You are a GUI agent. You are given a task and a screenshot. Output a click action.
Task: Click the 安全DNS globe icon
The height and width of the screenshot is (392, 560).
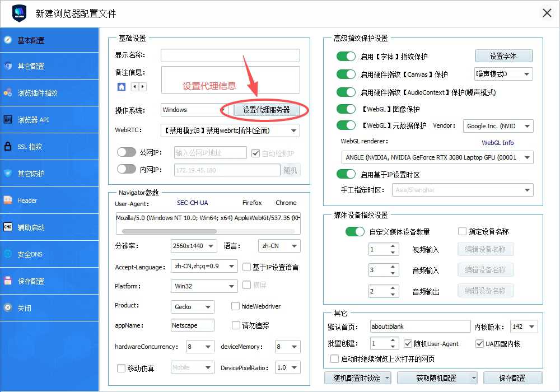click(x=8, y=254)
